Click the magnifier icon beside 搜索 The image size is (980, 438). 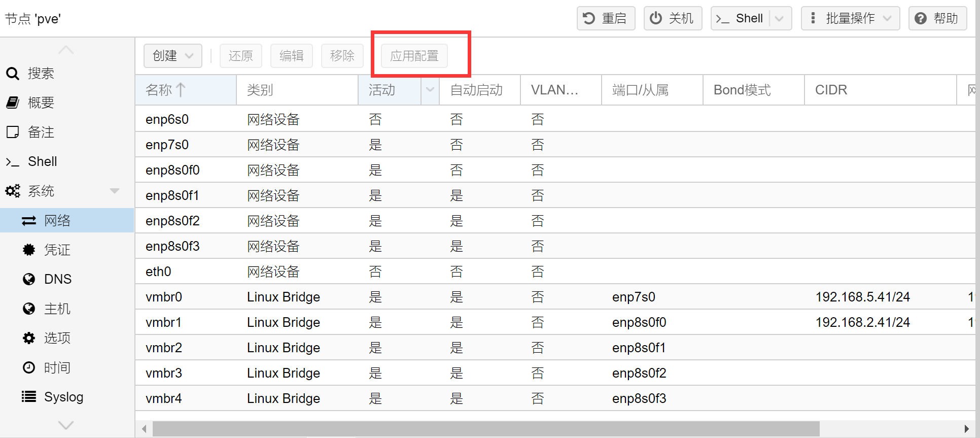(x=13, y=74)
